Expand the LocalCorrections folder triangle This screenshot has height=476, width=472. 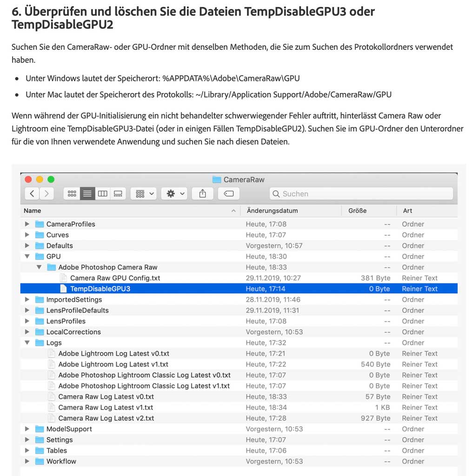click(27, 332)
